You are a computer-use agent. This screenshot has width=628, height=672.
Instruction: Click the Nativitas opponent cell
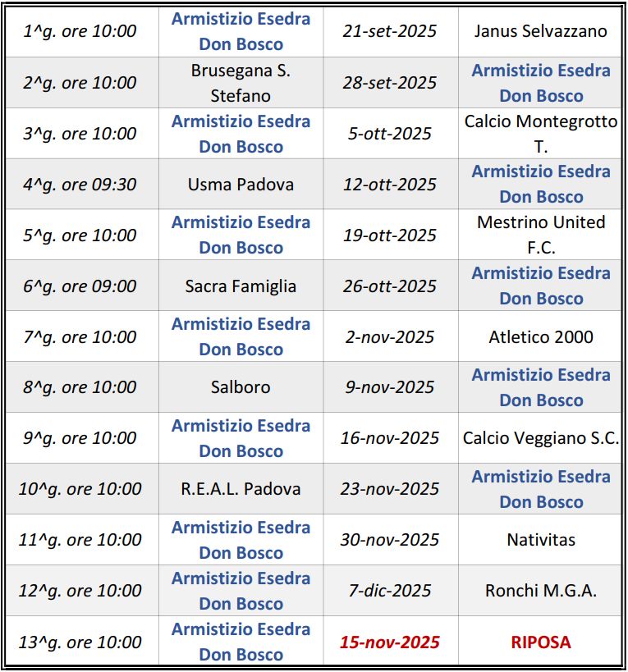point(541,540)
